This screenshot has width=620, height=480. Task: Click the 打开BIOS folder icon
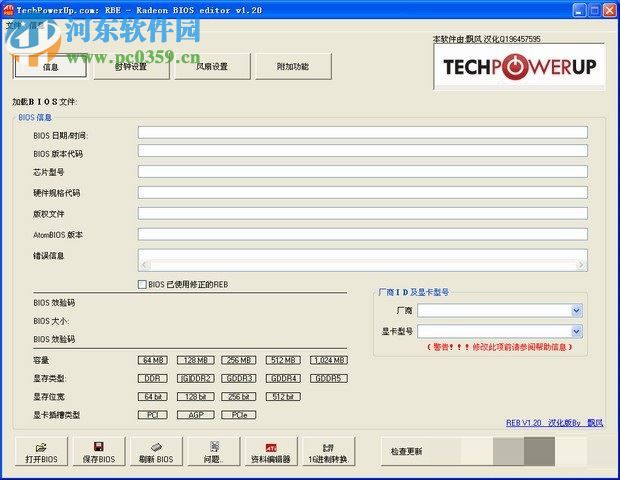(x=41, y=448)
